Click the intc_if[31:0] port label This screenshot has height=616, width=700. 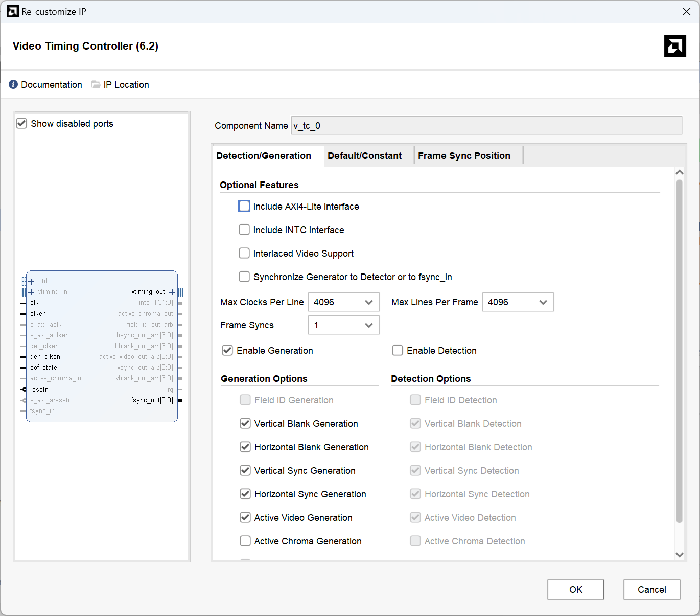(156, 303)
